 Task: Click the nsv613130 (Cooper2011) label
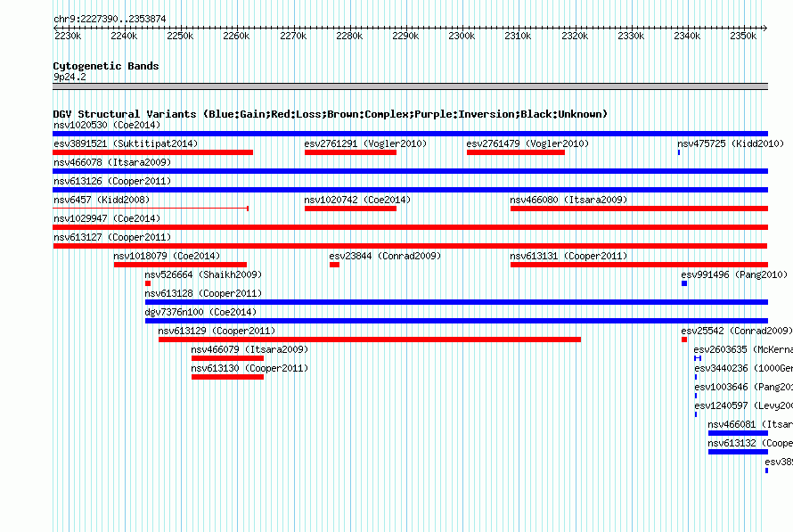tap(249, 368)
